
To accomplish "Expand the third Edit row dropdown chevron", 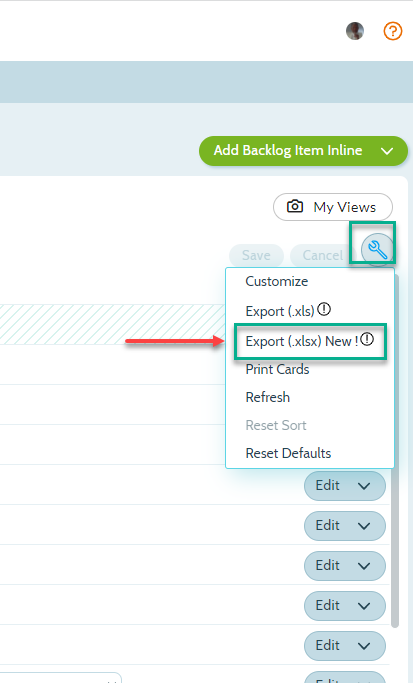I will [x=364, y=566].
